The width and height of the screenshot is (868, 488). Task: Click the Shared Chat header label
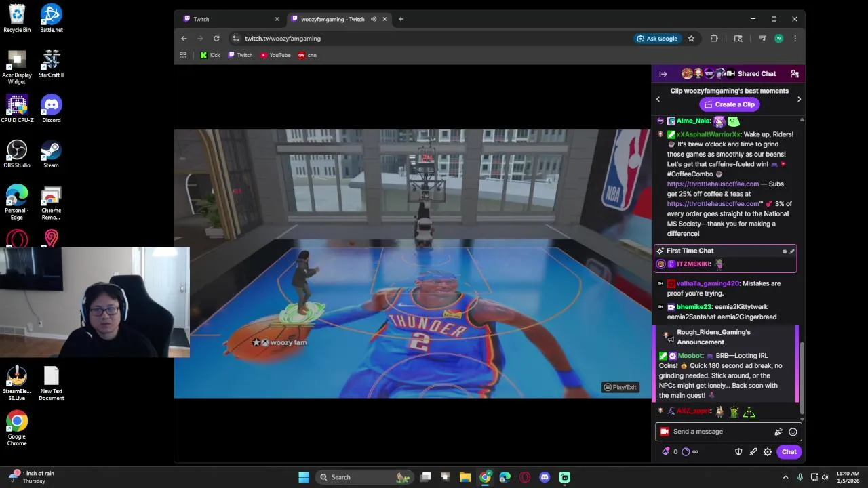[x=757, y=74]
